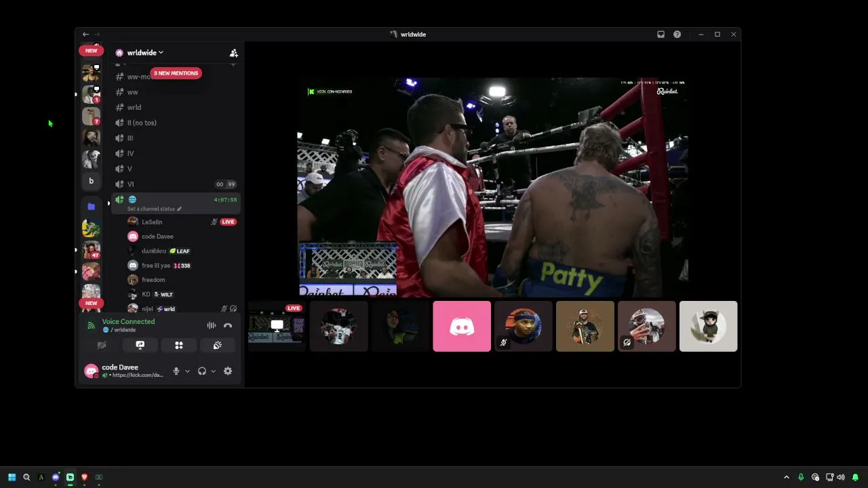Go back with the title bar arrow

[85, 35]
